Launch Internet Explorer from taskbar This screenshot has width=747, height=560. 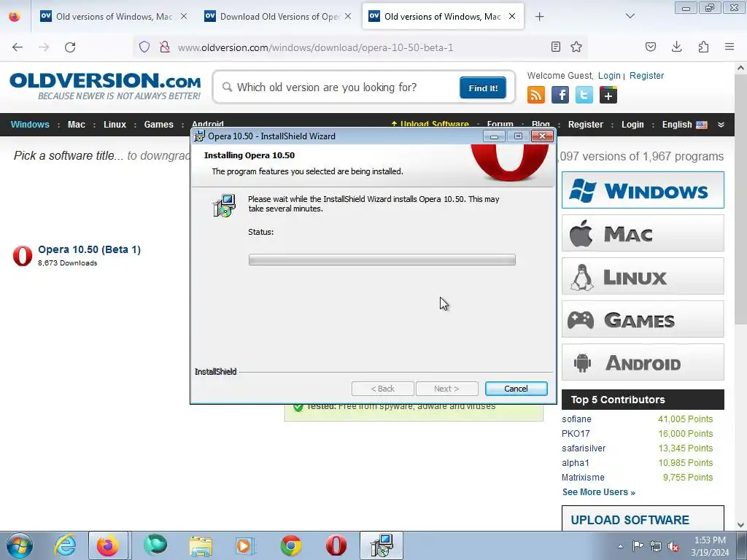(65, 545)
